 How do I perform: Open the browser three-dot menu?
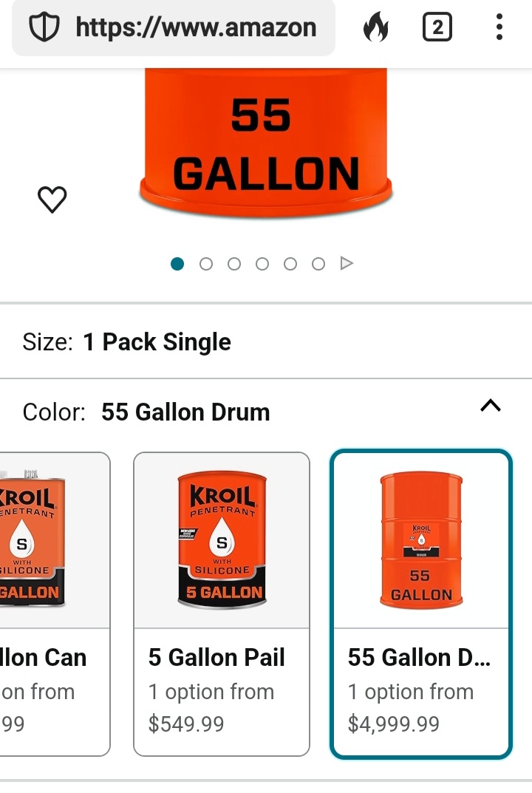click(x=499, y=28)
